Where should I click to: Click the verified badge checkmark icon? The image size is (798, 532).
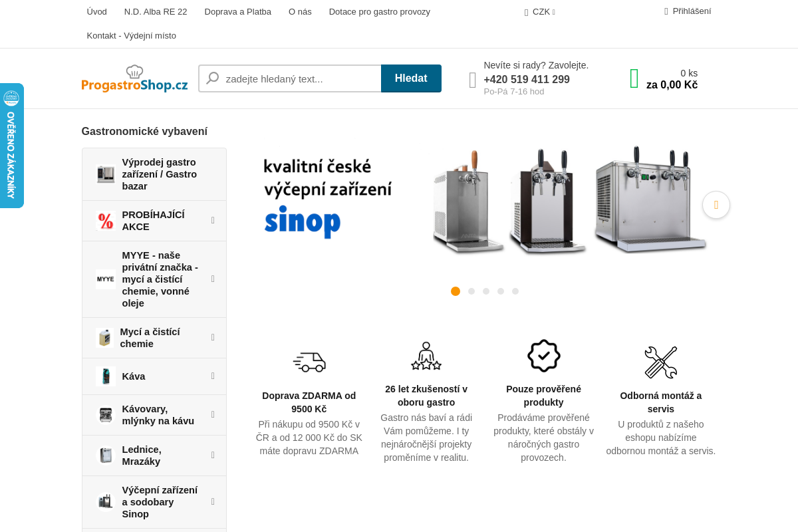[544, 356]
